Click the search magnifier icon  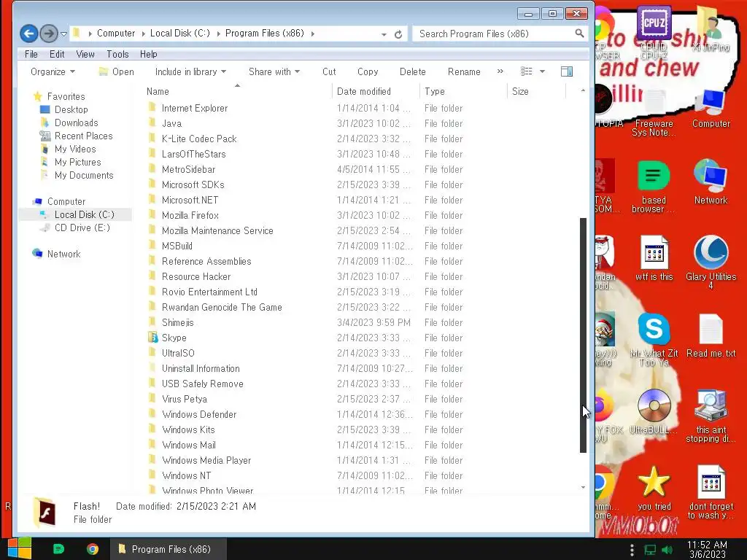(x=579, y=34)
